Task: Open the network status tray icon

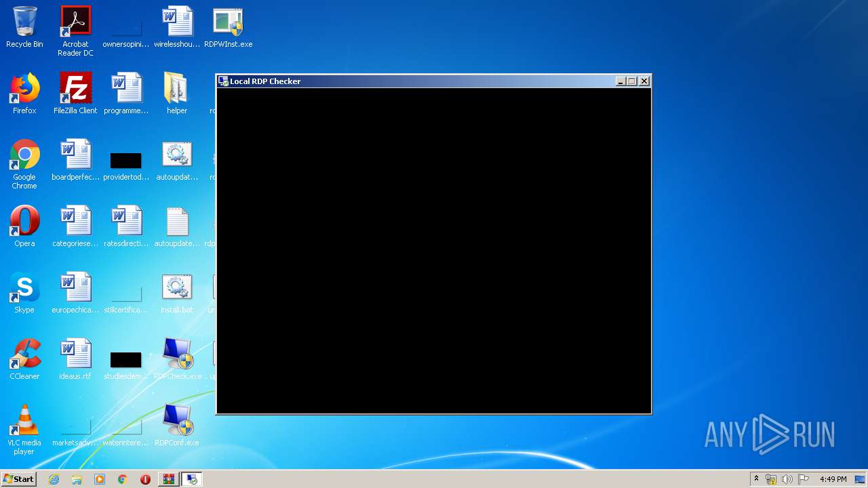Action: point(771,479)
